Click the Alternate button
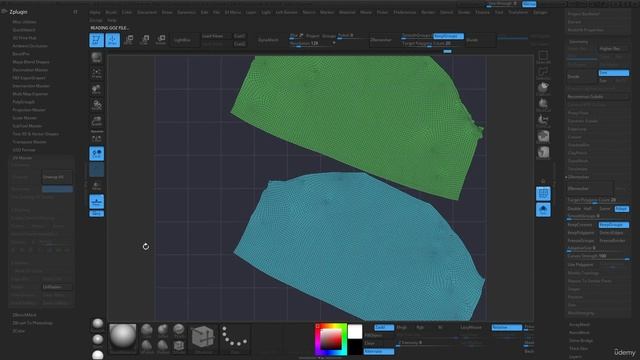This screenshot has width=640, height=360. pos(379,351)
